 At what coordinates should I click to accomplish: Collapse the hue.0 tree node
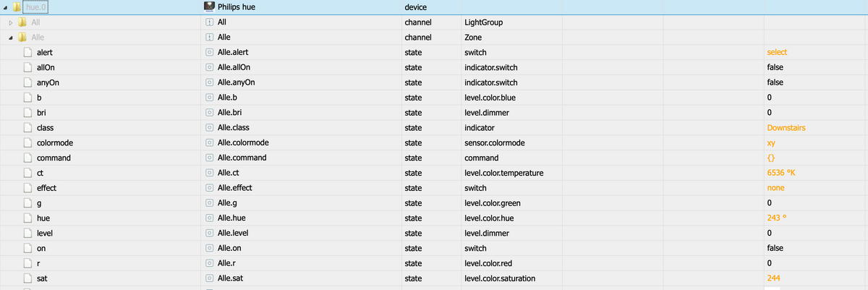click(x=7, y=7)
